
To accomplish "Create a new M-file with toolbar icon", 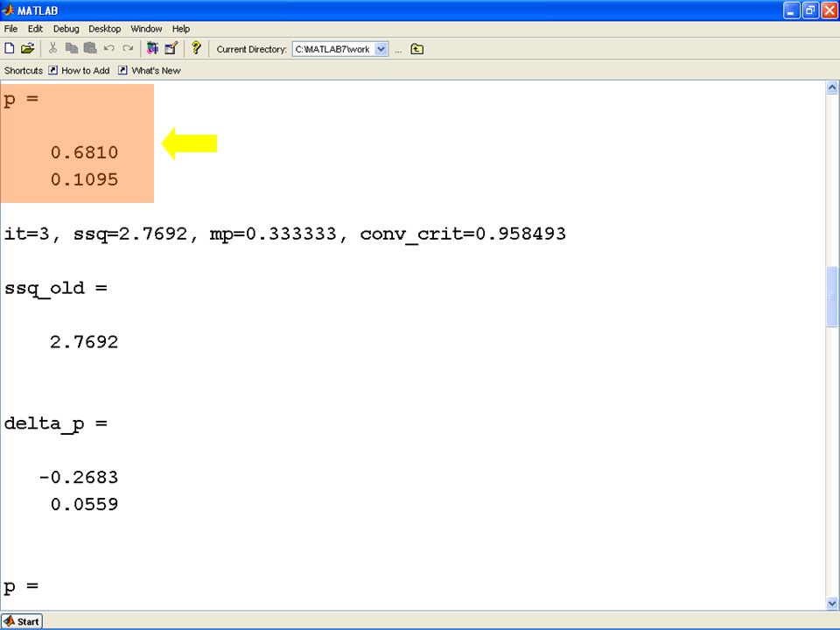I will (9, 48).
